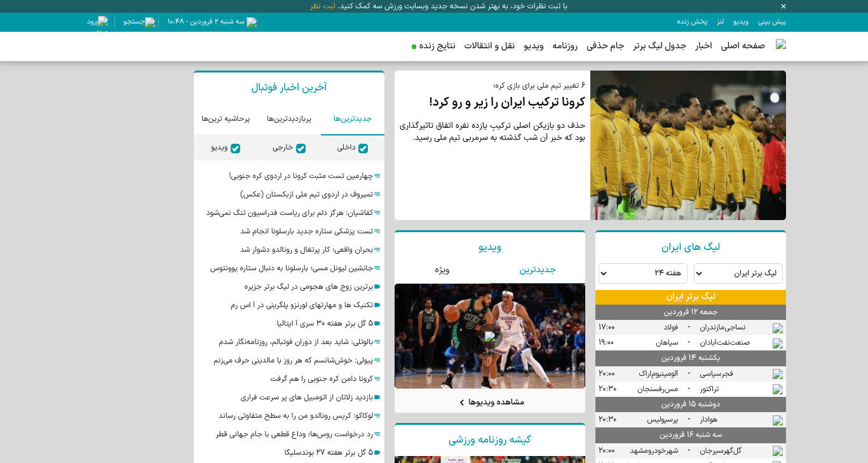Click the گیشه روزنامه ورزشی section title
868x463 pixels.
point(490,440)
